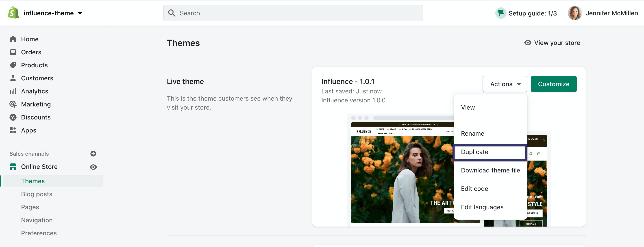Click the Influence version 1.0.0 text
This screenshot has height=247, width=644.
tap(353, 100)
